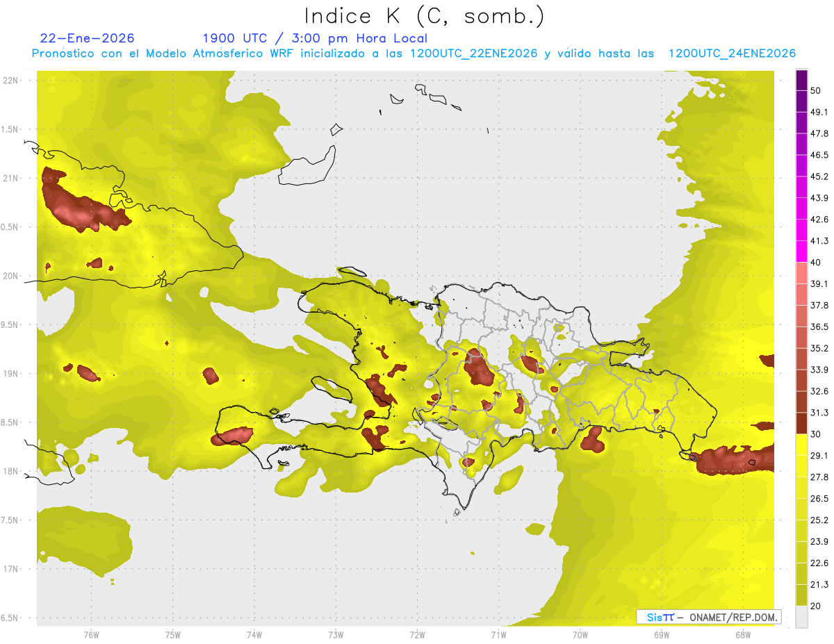The image size is (834, 644).
Task: Click the '41.3' color scale value
Action: (x=819, y=241)
